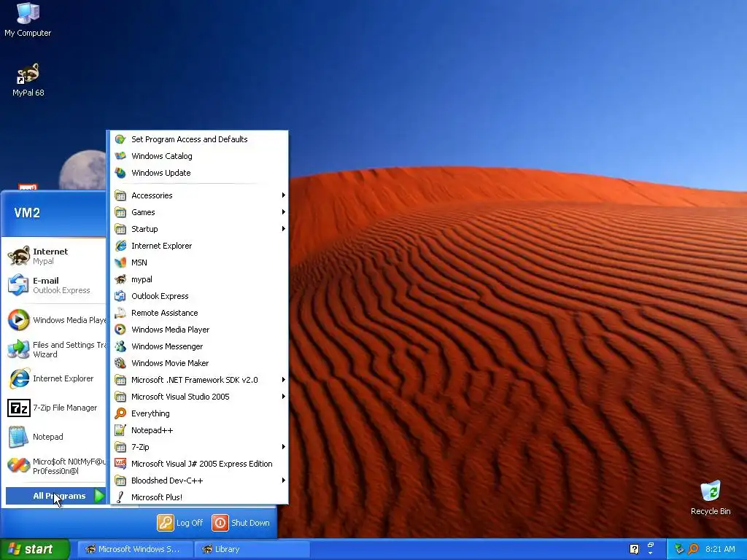Expand the Bloodshed Dev-C++ submenu
The height and width of the screenshot is (560, 747).
199,481
